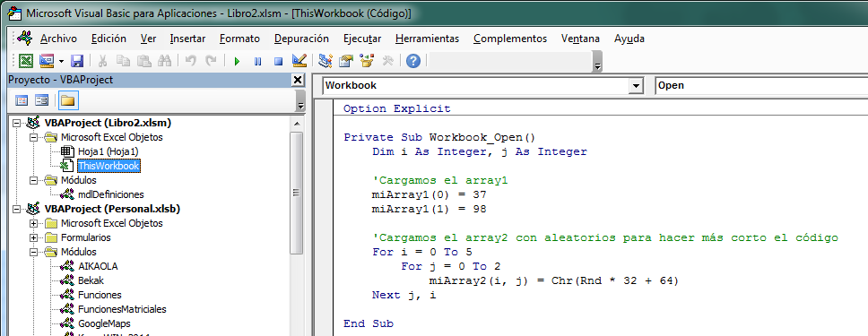Image resolution: width=868 pixels, height=336 pixels.
Task: Toggle Folders view in Project panel
Action: [x=68, y=100]
